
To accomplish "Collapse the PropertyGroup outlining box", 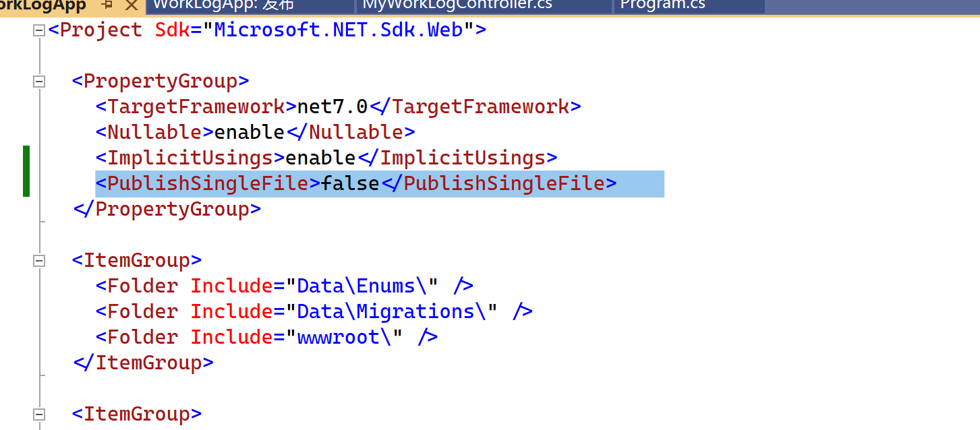I will coord(39,82).
